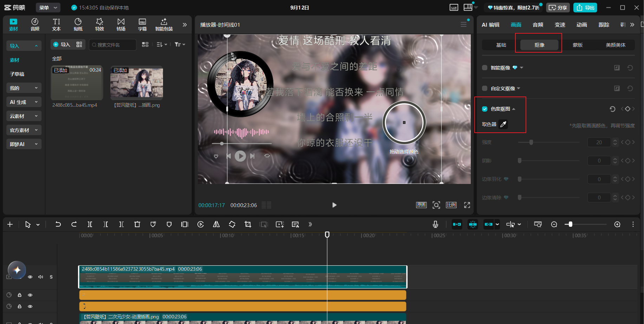
Task: Click the 比例 aspect ratio button
Action: click(x=451, y=205)
